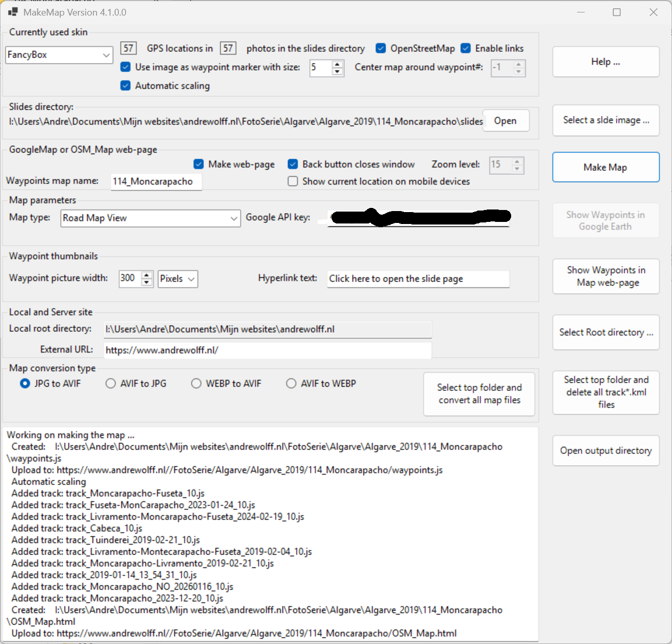Click the Open output directory button
This screenshot has height=644, width=672.
pyautogui.click(x=606, y=451)
